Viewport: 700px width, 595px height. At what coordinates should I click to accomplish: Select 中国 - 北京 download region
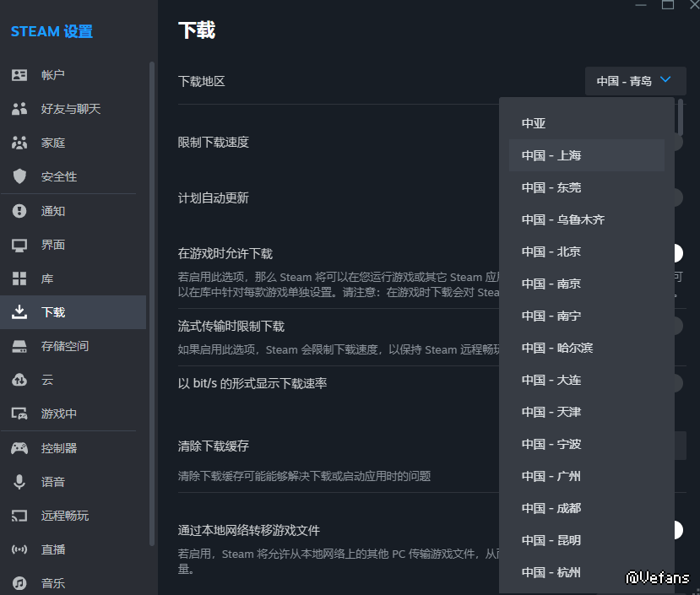tap(587, 252)
